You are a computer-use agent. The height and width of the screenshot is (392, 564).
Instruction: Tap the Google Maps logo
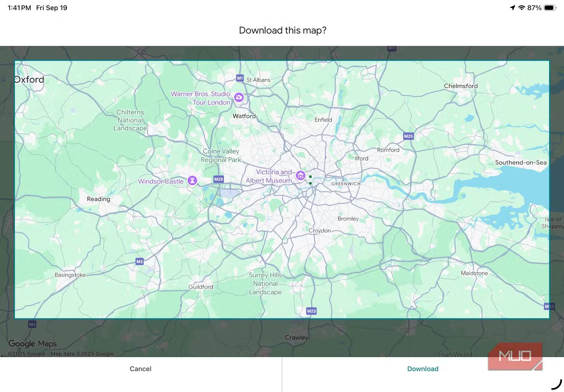(32, 343)
